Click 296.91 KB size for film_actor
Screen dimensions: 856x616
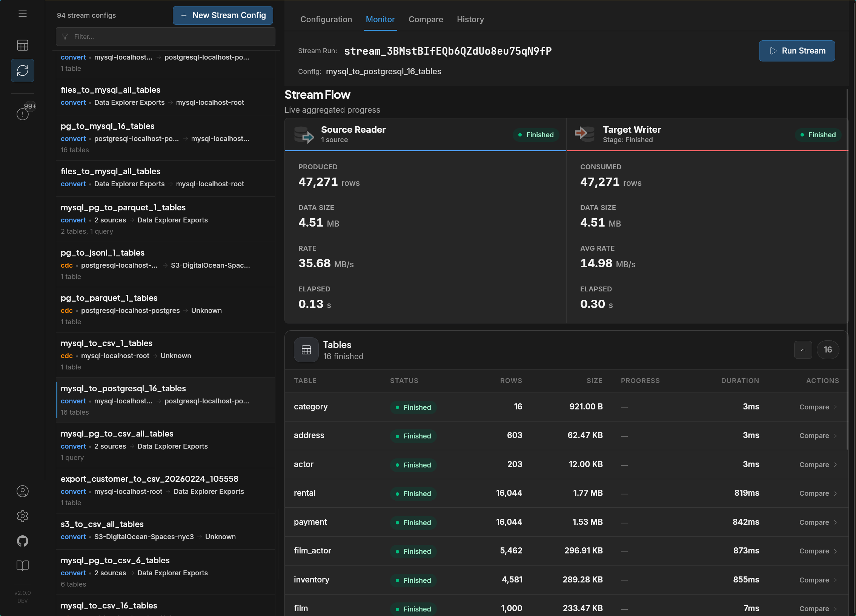[584, 551]
